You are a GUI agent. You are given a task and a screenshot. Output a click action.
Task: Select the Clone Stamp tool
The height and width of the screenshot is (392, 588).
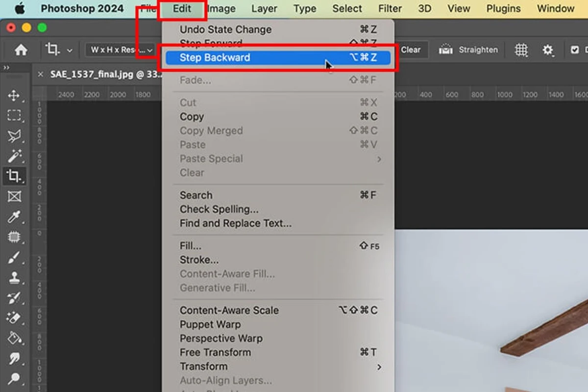[x=14, y=278]
